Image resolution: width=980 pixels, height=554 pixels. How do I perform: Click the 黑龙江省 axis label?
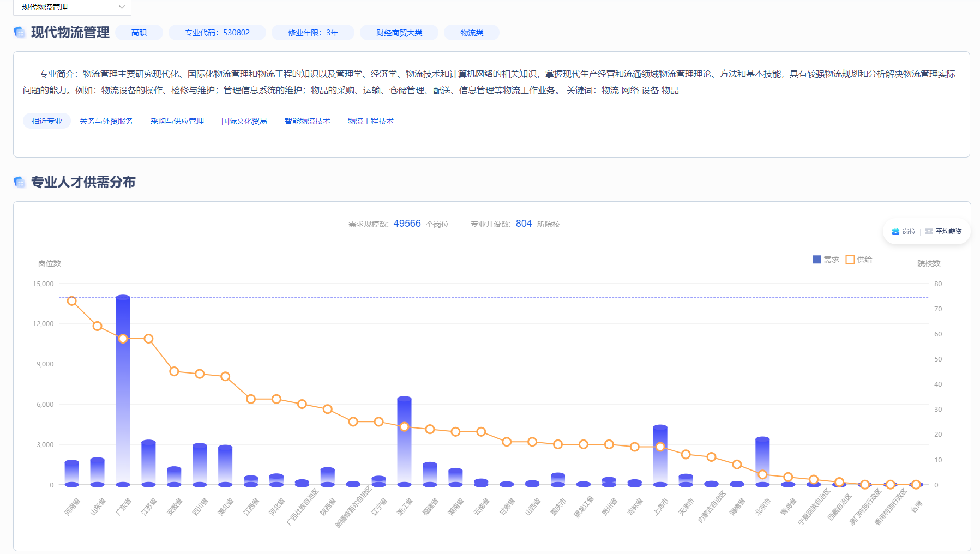pos(584,507)
